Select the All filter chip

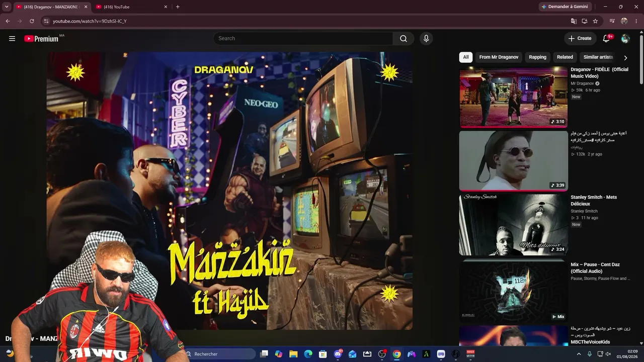pyautogui.click(x=466, y=57)
